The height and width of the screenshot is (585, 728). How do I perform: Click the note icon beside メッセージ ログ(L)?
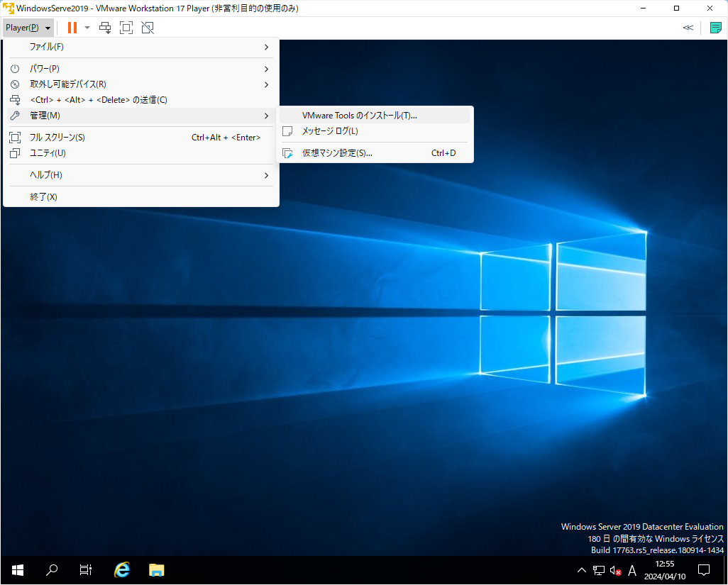(x=287, y=130)
